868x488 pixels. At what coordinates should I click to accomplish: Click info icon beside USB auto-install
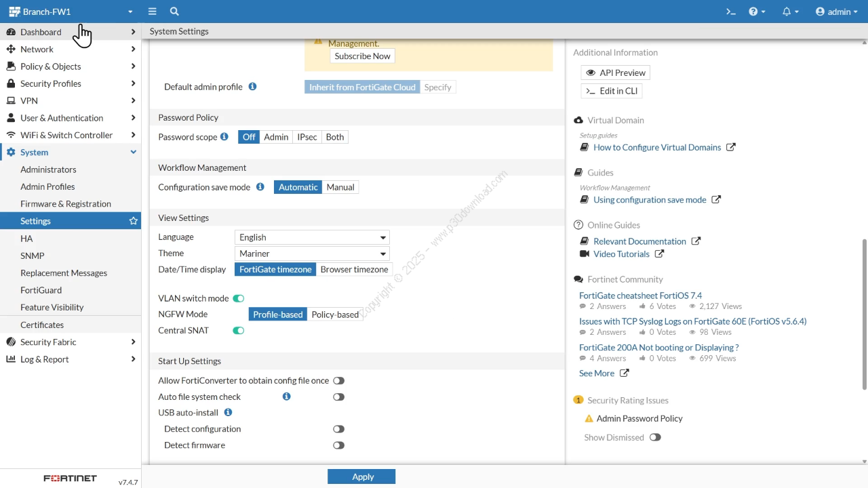tap(228, 412)
